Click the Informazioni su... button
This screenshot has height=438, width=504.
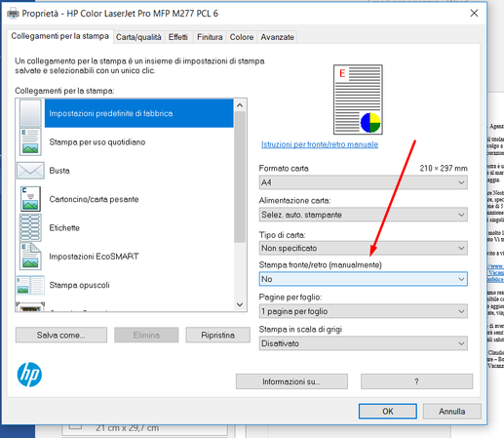pyautogui.click(x=291, y=381)
